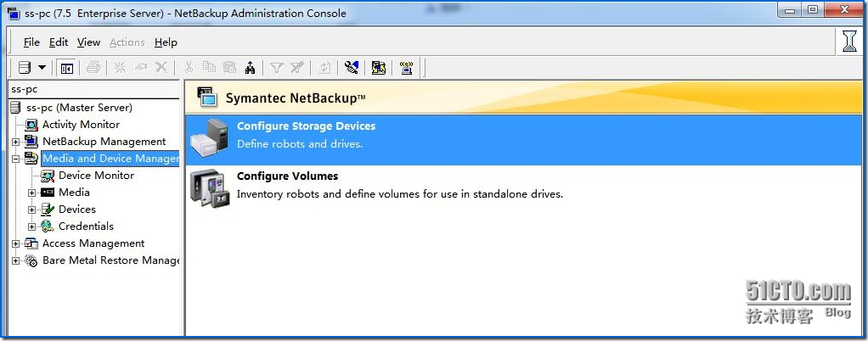Expand the Media node
The image size is (868, 341).
click(32, 193)
